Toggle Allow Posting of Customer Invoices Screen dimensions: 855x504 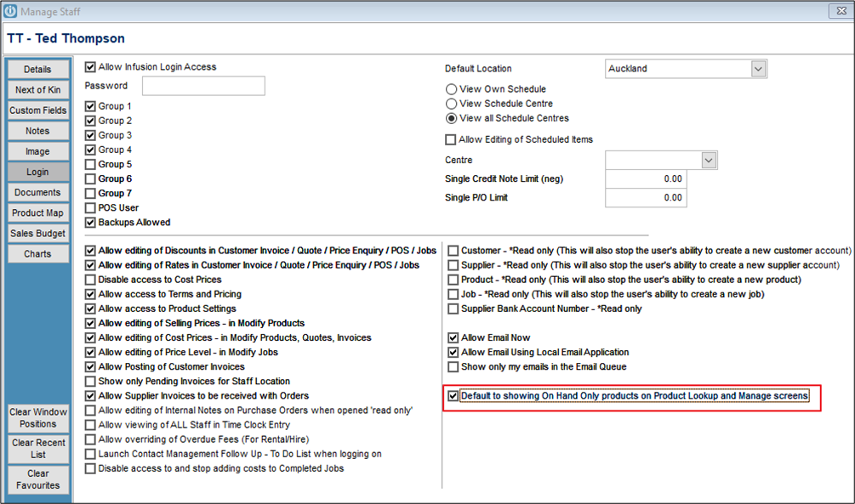90,367
